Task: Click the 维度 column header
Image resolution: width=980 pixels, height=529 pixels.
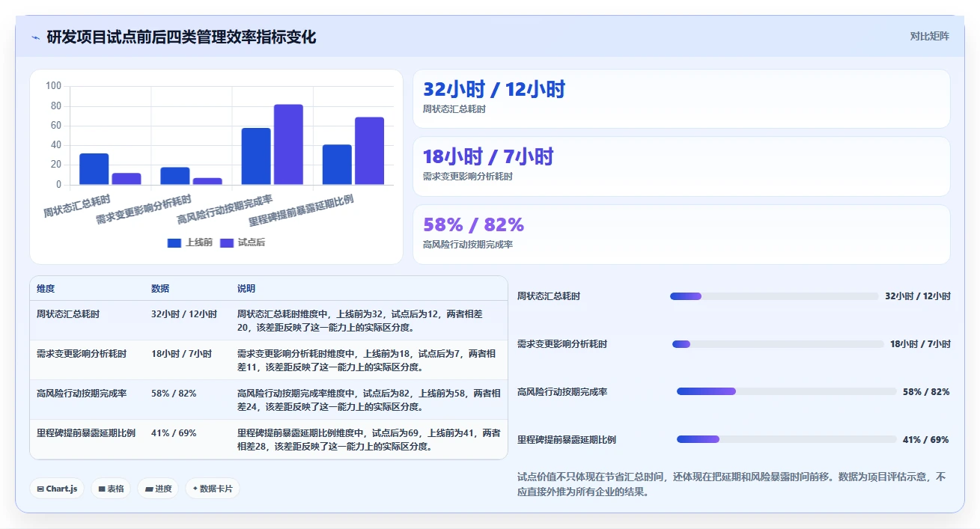Action: tap(46, 289)
